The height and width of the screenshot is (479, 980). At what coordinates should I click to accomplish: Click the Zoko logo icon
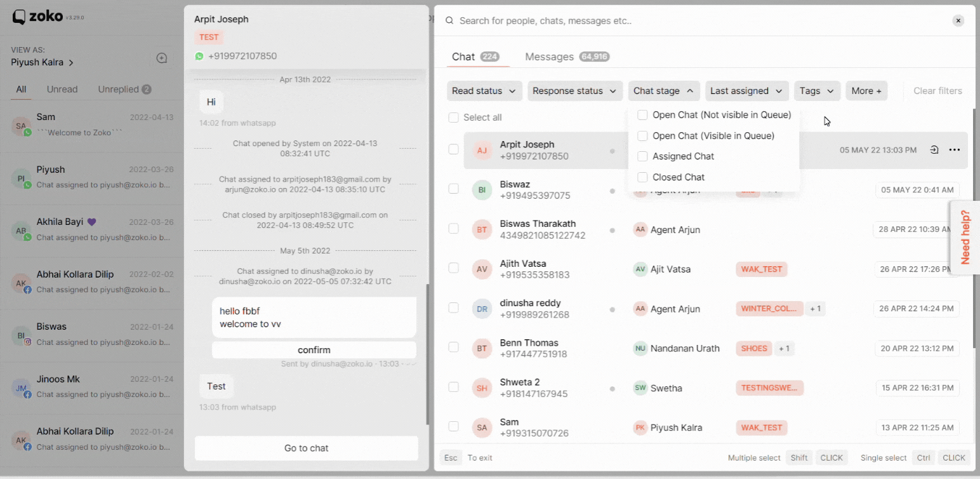[20, 17]
